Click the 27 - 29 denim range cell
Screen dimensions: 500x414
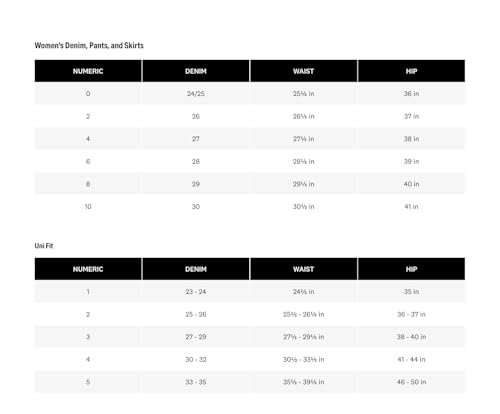196,337
